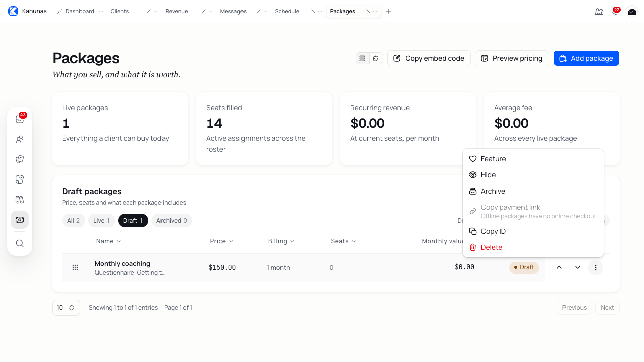Sort by the Seats column
Screen dimensions: 644x362
(x=343, y=241)
